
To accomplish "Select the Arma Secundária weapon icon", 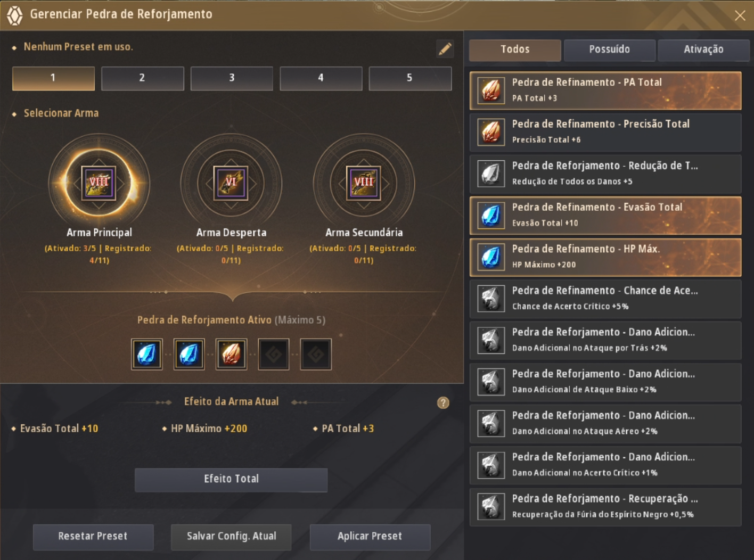I will click(364, 183).
